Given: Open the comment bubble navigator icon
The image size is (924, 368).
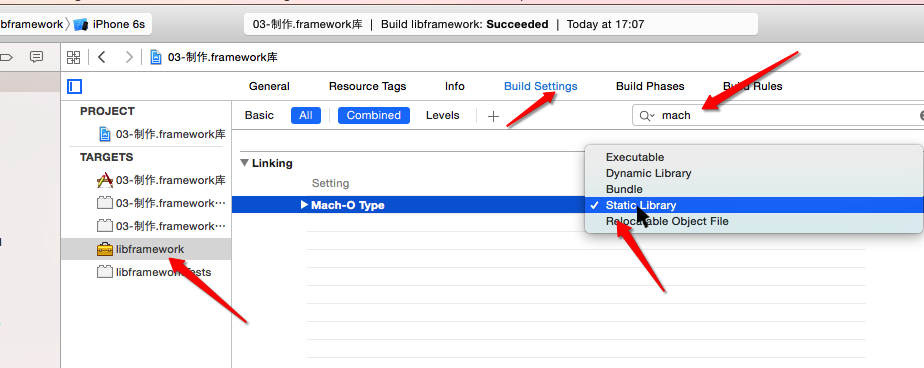Looking at the screenshot, I should click(37, 57).
